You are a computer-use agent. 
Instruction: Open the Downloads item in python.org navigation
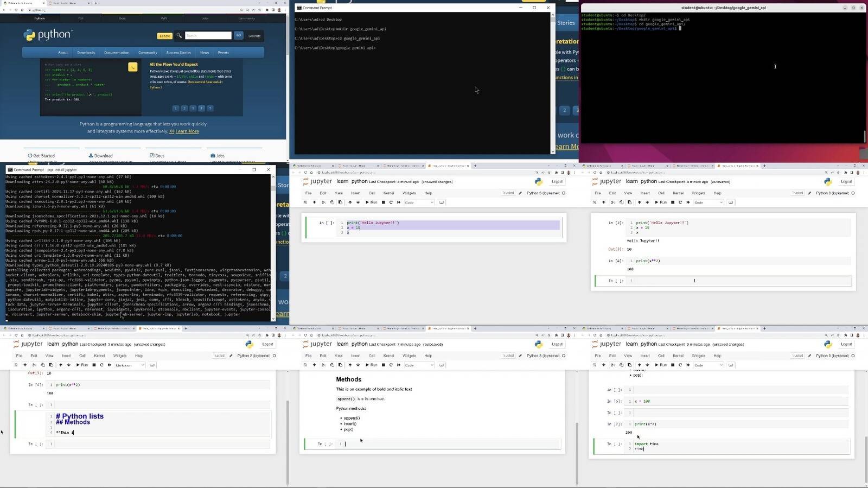click(x=86, y=53)
